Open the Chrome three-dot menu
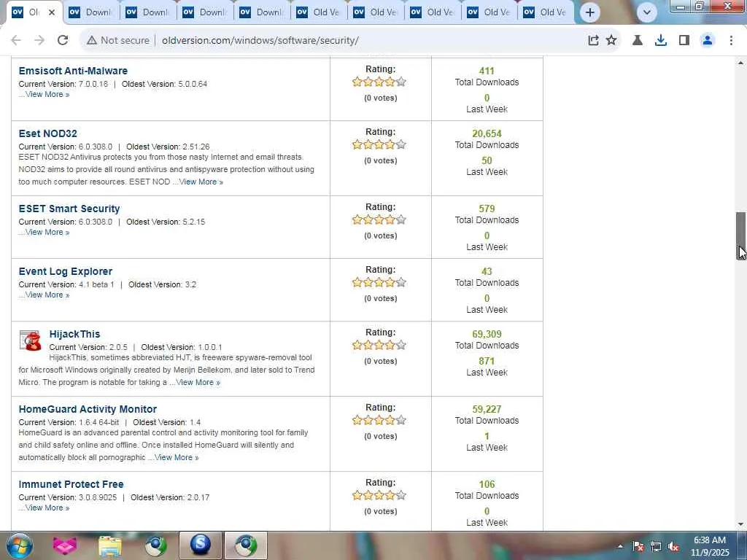This screenshot has height=560, width=747. [x=731, y=41]
